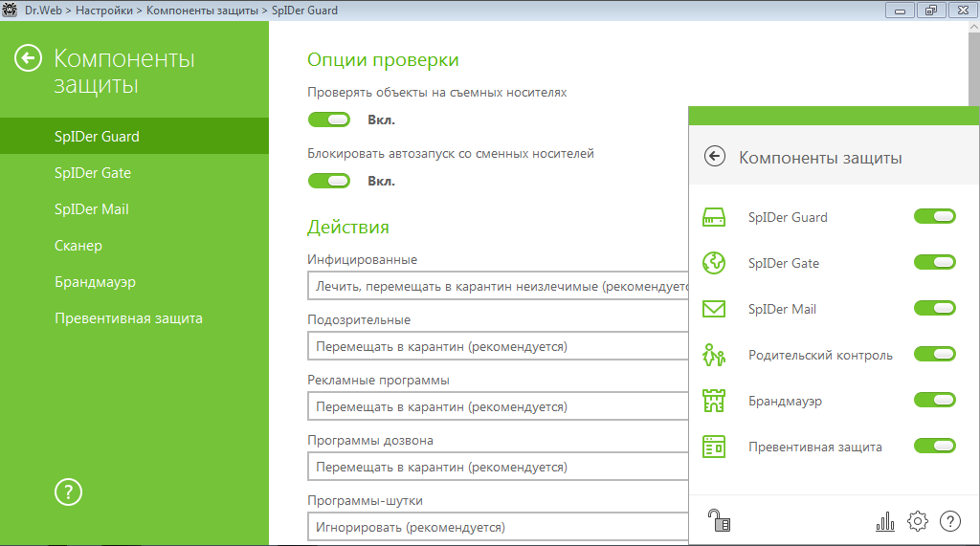980x546 pixels.
Task: Select SpIDer Mail in left sidebar
Action: [x=134, y=208]
